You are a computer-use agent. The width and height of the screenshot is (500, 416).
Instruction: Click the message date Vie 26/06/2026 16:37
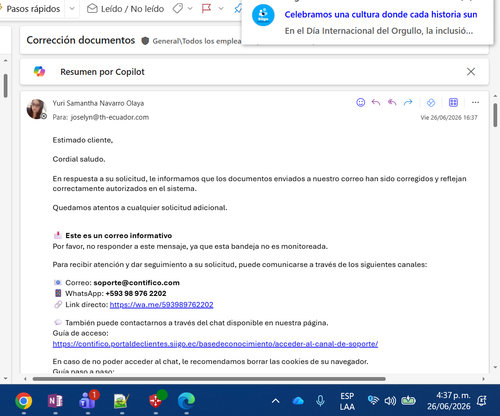click(449, 117)
